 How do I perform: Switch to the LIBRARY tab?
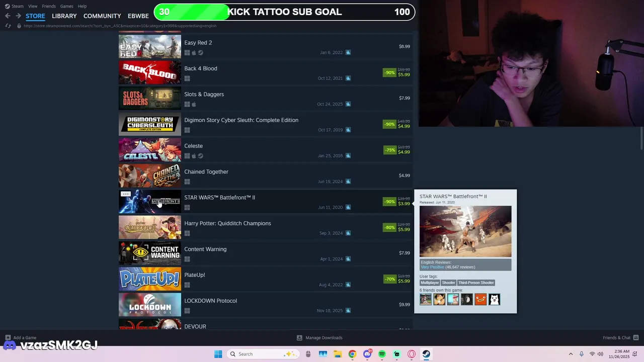(x=64, y=16)
